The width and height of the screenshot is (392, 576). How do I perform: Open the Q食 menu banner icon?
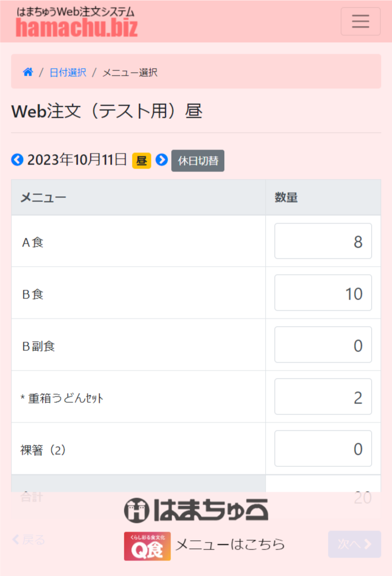[x=147, y=546]
